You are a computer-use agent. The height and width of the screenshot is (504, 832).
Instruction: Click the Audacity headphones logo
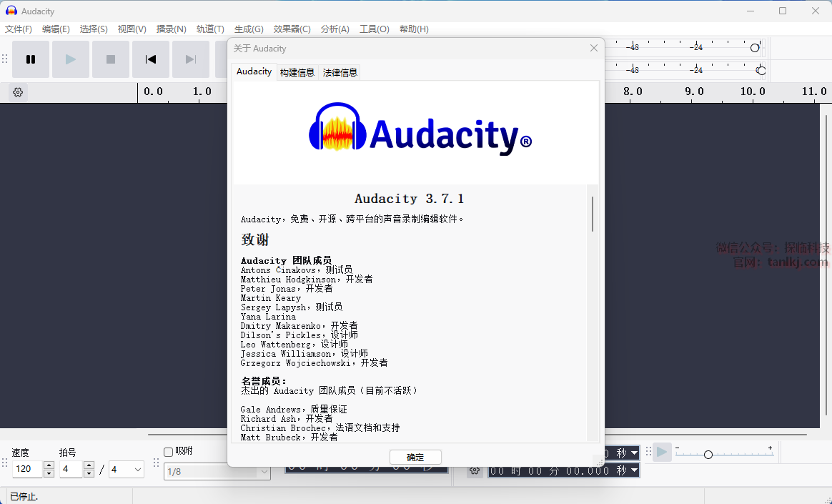[x=337, y=127]
